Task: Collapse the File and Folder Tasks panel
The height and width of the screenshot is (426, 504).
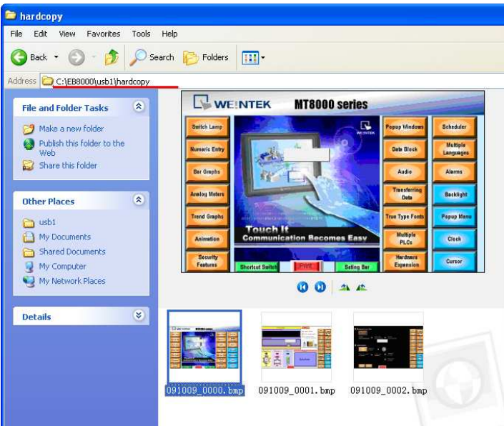Action: (139, 106)
